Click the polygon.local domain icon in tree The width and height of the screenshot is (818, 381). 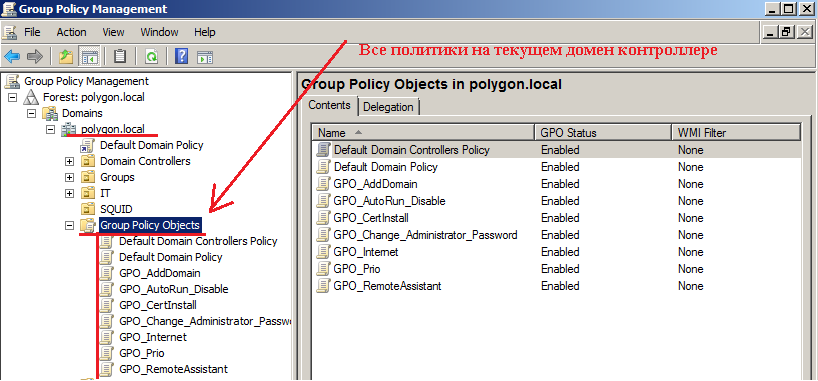click(x=69, y=129)
